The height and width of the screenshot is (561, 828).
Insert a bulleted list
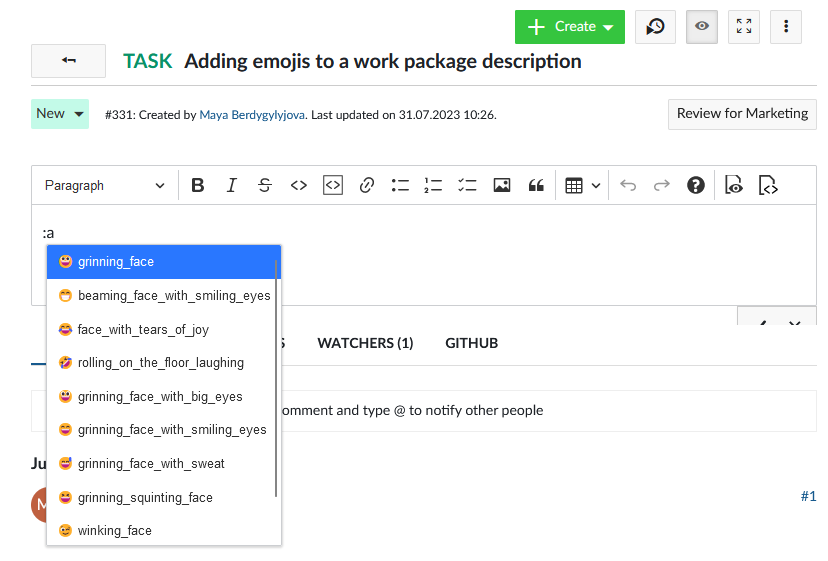[400, 185]
